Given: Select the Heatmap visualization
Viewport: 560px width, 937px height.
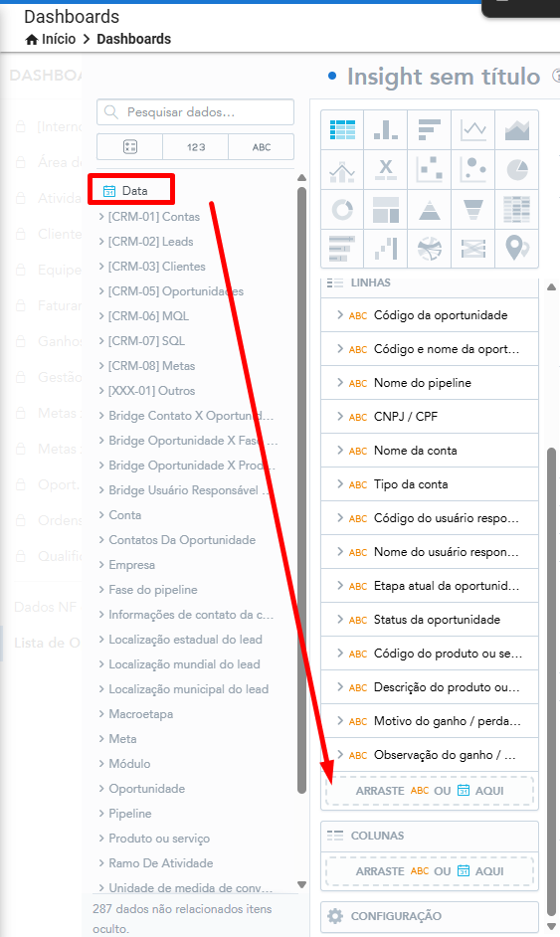Looking at the screenshot, I should [x=517, y=209].
